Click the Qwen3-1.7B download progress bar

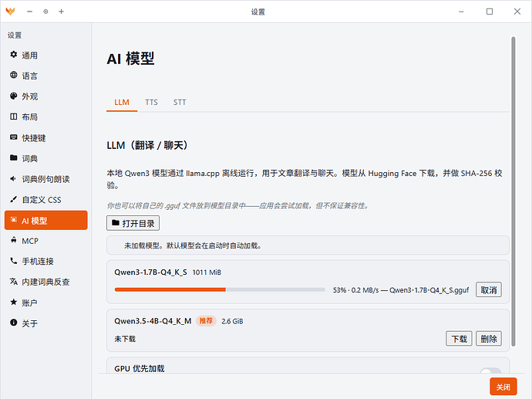(220, 289)
